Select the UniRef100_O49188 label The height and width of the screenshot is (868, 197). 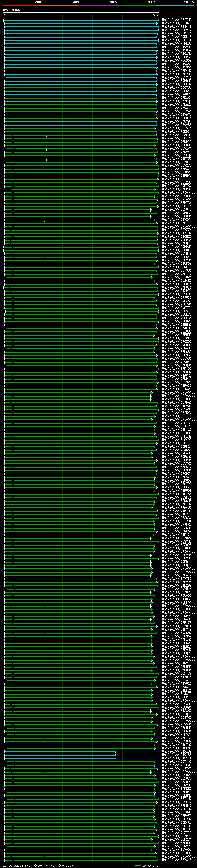click(x=177, y=755)
